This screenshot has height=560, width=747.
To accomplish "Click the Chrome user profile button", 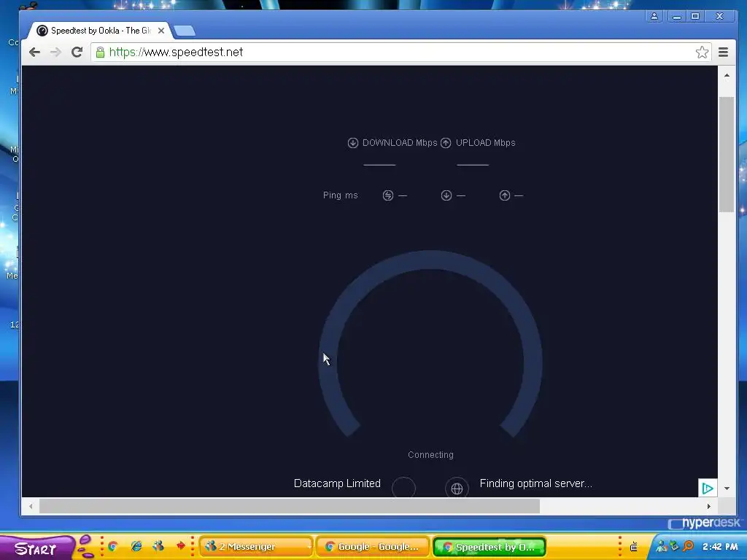I will pos(654,16).
